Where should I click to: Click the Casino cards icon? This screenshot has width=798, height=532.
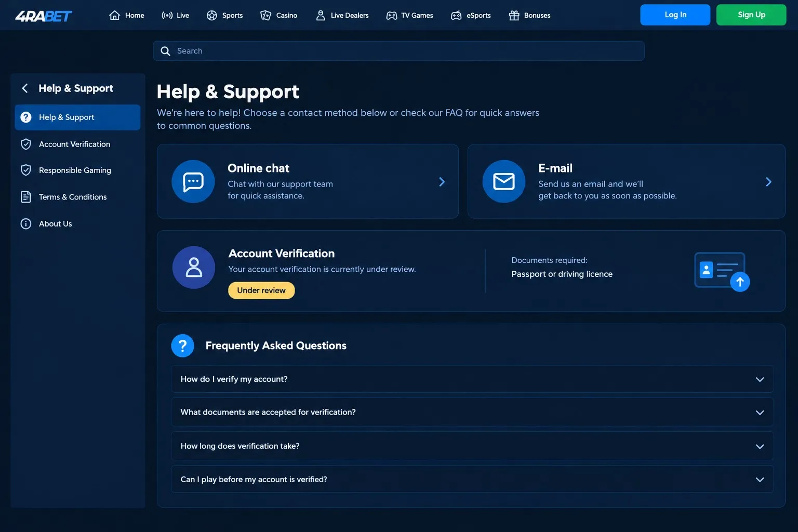point(266,16)
